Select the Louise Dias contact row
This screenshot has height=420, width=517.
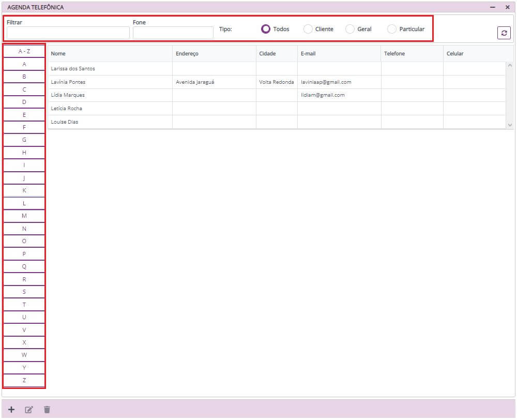tap(65, 122)
